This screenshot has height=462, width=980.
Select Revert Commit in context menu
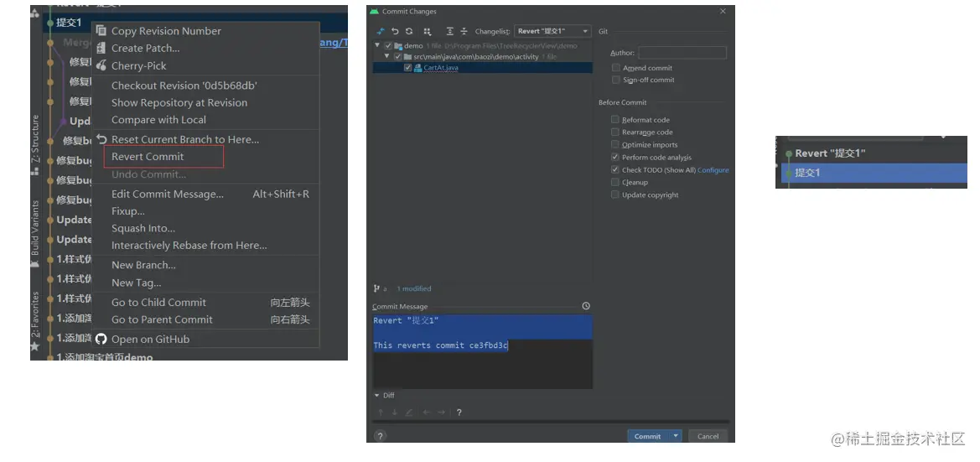(205, 157)
